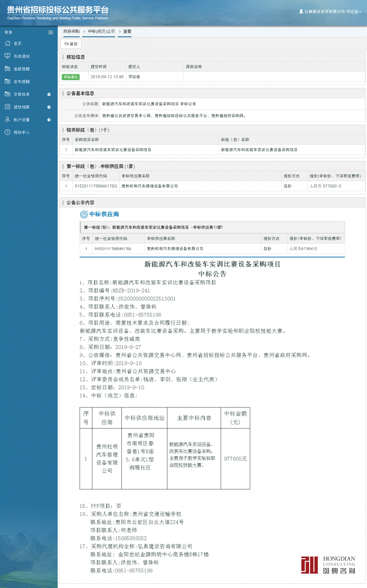
Task: Click credit code 91520111798846178Q in upper table
Action: 96,186
